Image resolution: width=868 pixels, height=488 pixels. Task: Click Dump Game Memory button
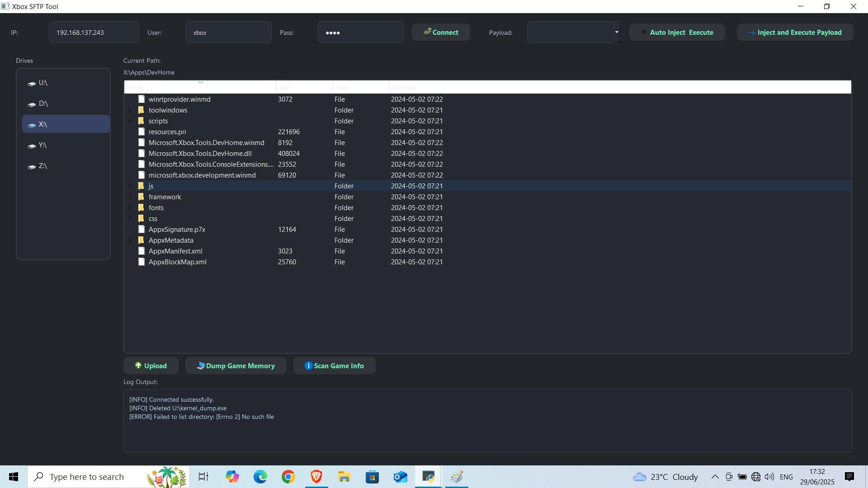coord(236,366)
